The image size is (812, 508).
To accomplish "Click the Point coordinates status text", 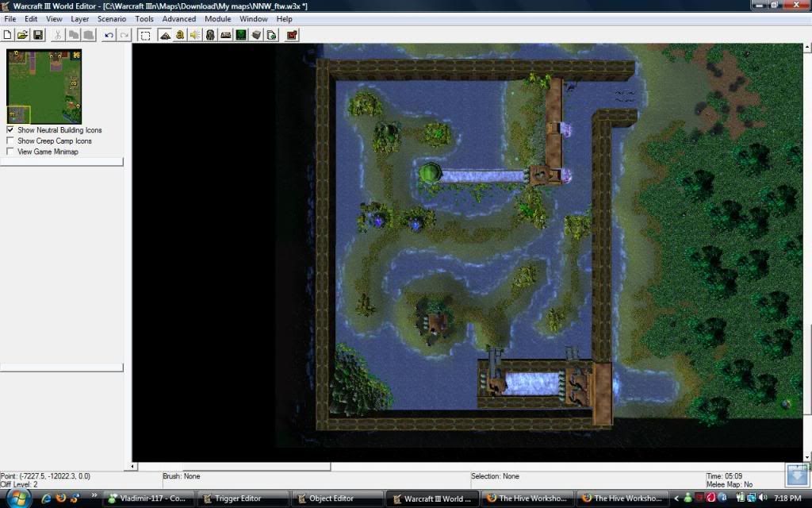I will 45,476.
